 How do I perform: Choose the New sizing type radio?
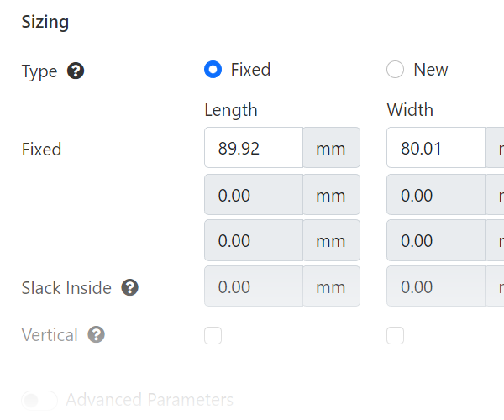(396, 70)
